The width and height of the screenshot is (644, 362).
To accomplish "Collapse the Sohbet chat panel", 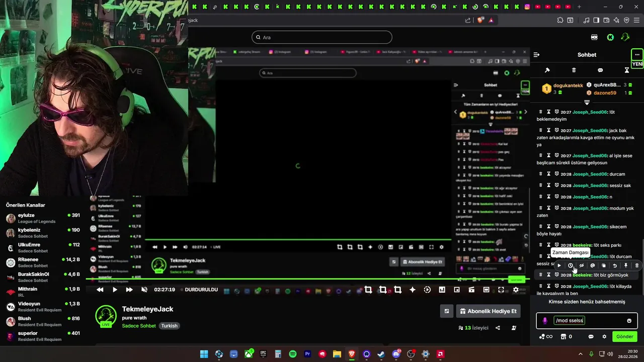I will 536,55.
